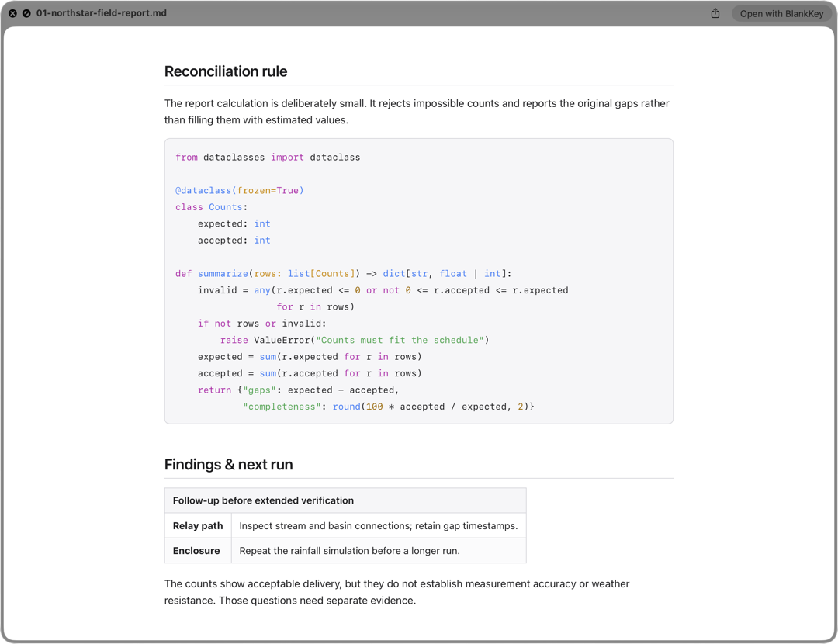The image size is (838, 644).
Task: Click the 'Inspect stream and basin connections' cell
Action: 379,525
